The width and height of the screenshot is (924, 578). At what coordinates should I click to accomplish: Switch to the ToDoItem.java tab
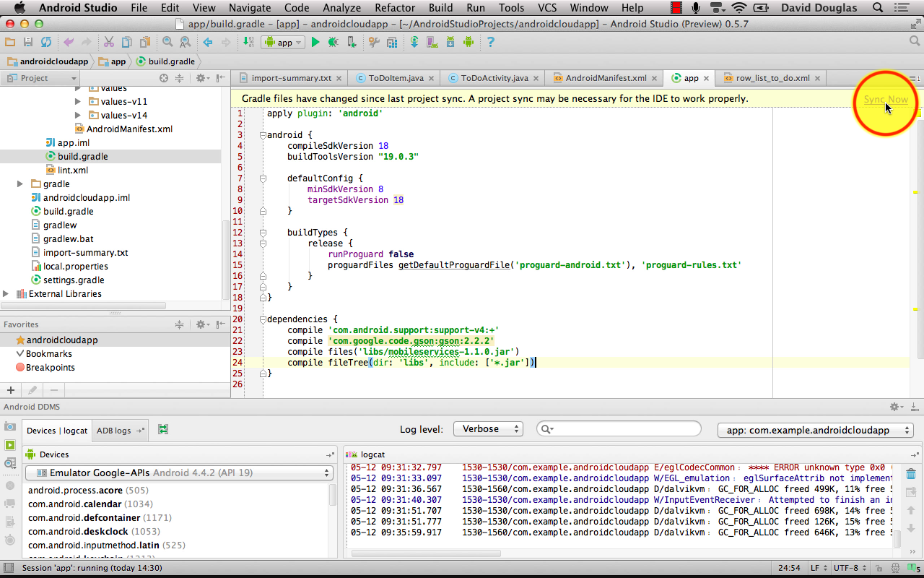pyautogui.click(x=395, y=78)
